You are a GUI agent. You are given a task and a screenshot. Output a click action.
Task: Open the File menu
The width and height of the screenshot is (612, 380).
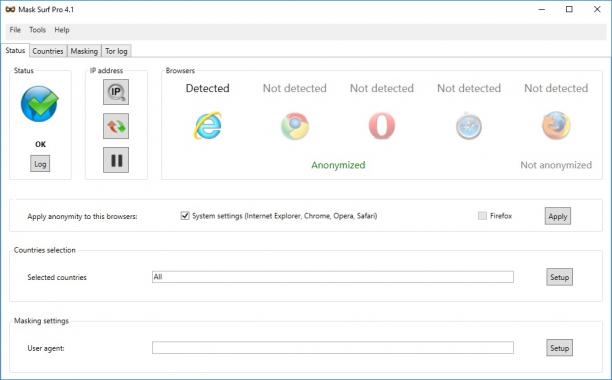pyautogui.click(x=15, y=30)
